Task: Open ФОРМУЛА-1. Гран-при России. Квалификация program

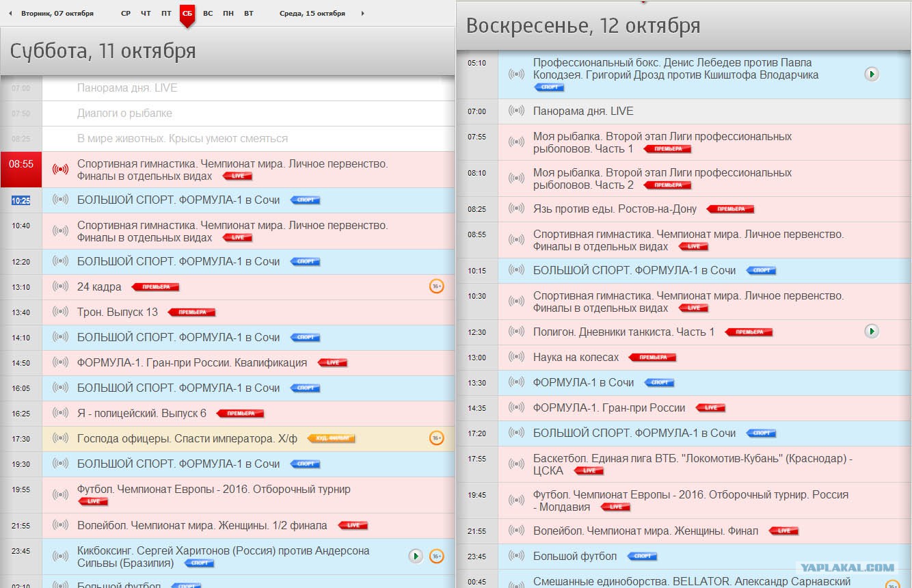Action: 192,363
